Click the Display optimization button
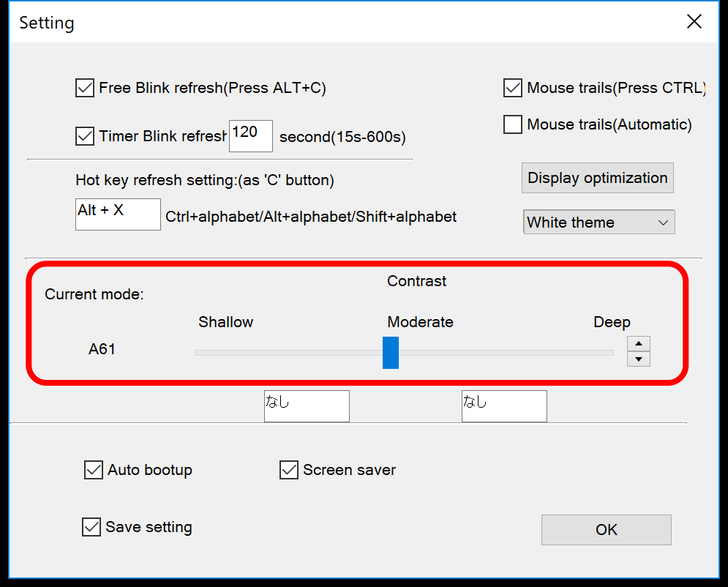This screenshot has height=587, width=728. [598, 178]
